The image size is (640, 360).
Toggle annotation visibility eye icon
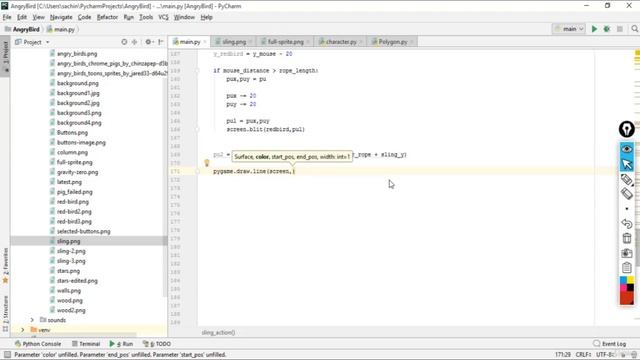click(x=627, y=149)
